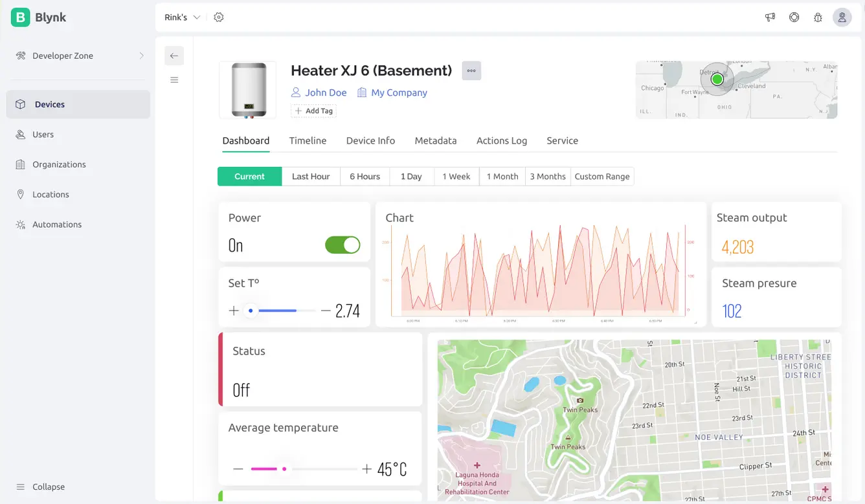Open the hamburger list menu icon
The width and height of the screenshot is (865, 504).
[174, 80]
